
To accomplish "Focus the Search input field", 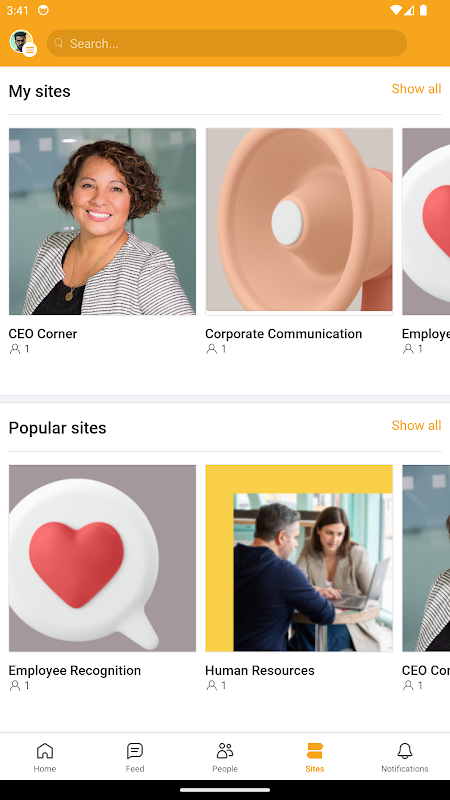I will tap(227, 43).
